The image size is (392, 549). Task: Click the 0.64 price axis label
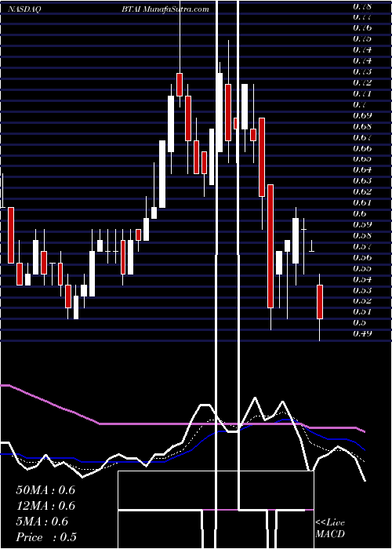362,170
